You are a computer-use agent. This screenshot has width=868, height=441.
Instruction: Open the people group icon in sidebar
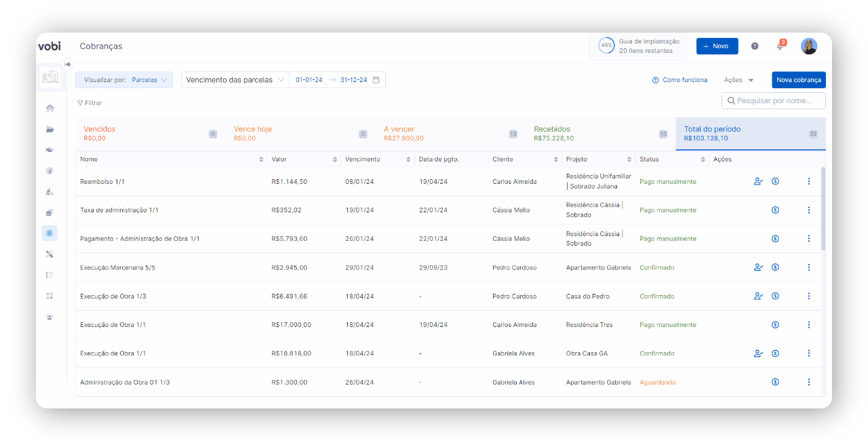50,317
